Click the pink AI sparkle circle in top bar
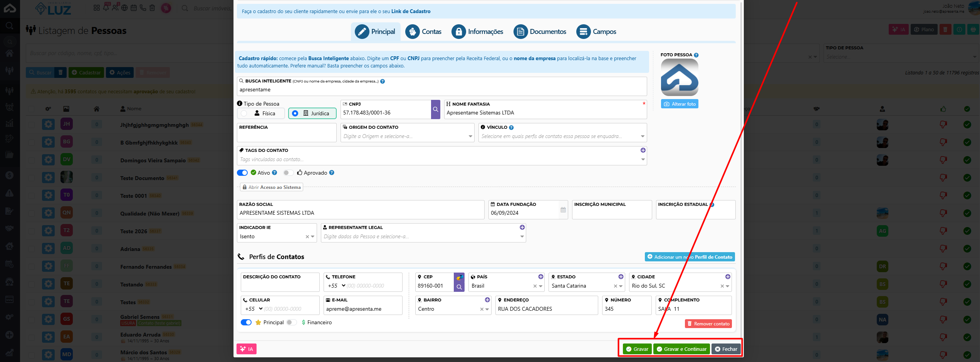 tap(166, 8)
